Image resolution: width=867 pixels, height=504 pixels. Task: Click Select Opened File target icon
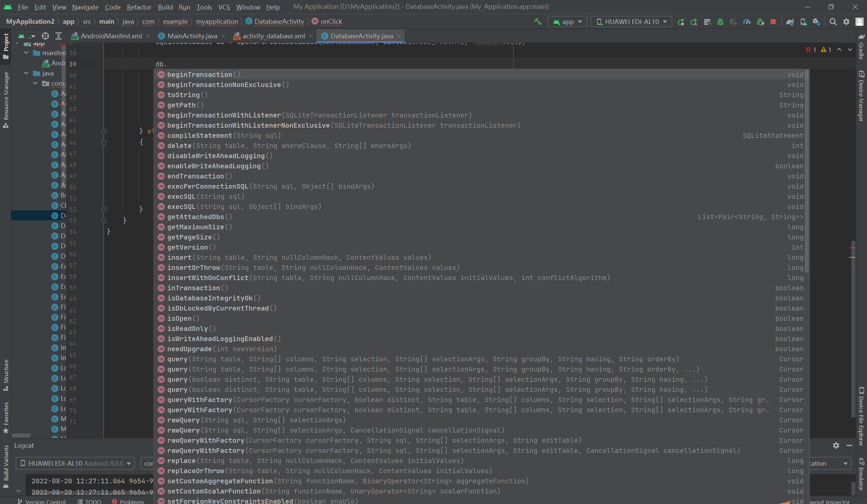45,36
